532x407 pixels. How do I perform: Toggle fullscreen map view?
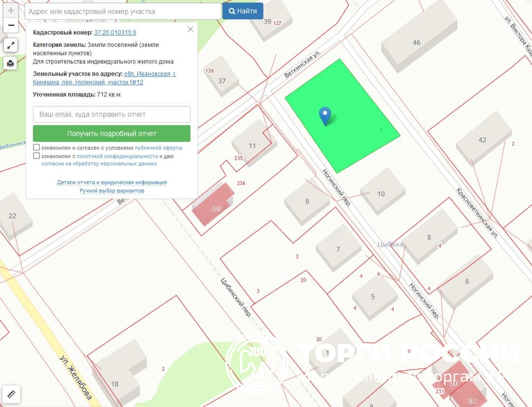pyautogui.click(x=11, y=46)
